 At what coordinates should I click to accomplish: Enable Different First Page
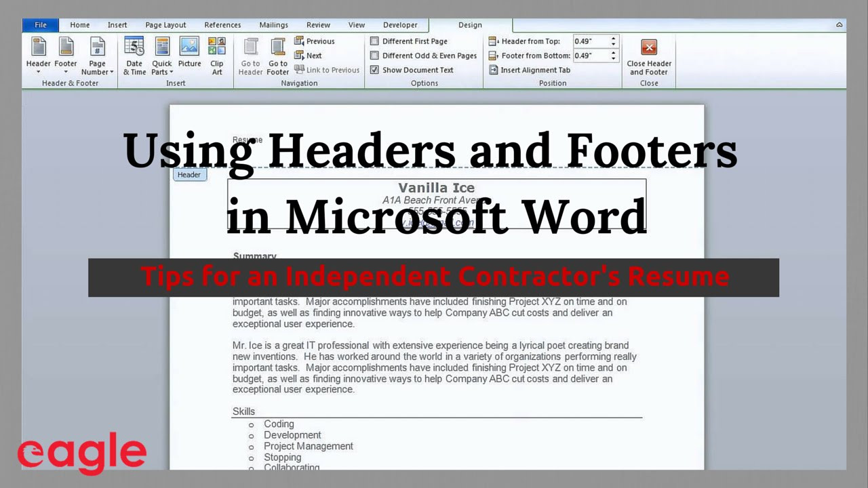pyautogui.click(x=374, y=41)
